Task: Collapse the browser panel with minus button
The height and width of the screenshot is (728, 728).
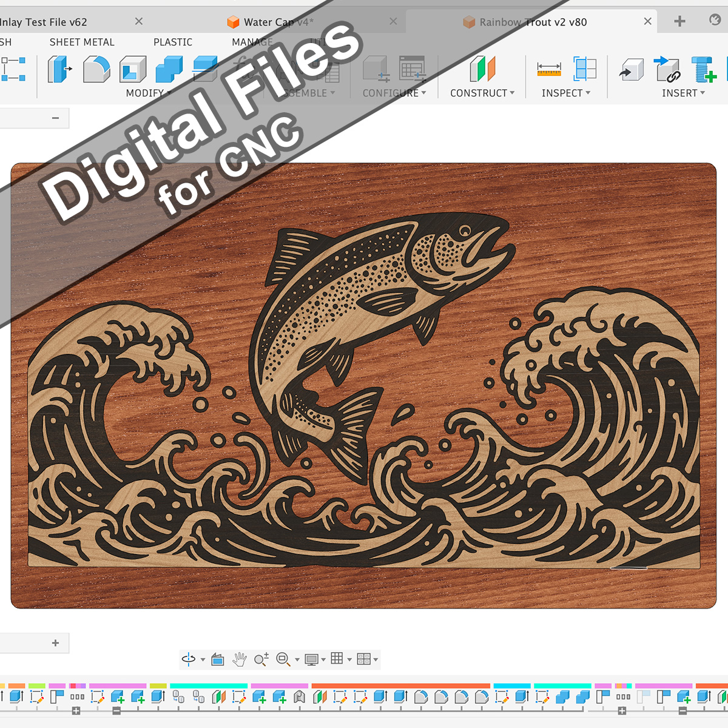Action: pos(55,118)
